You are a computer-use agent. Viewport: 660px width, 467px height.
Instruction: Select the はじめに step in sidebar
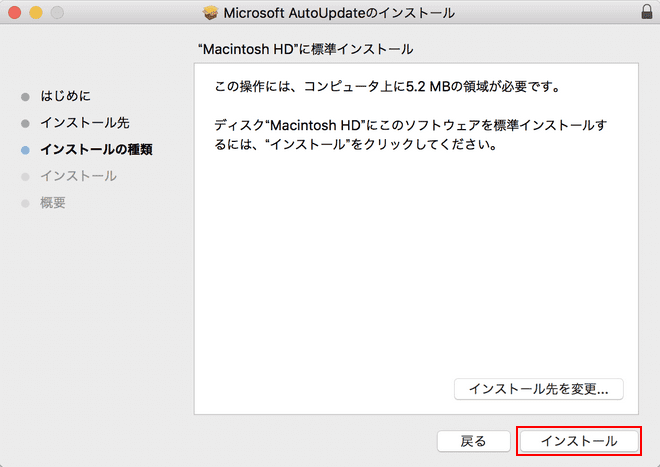tap(65, 96)
